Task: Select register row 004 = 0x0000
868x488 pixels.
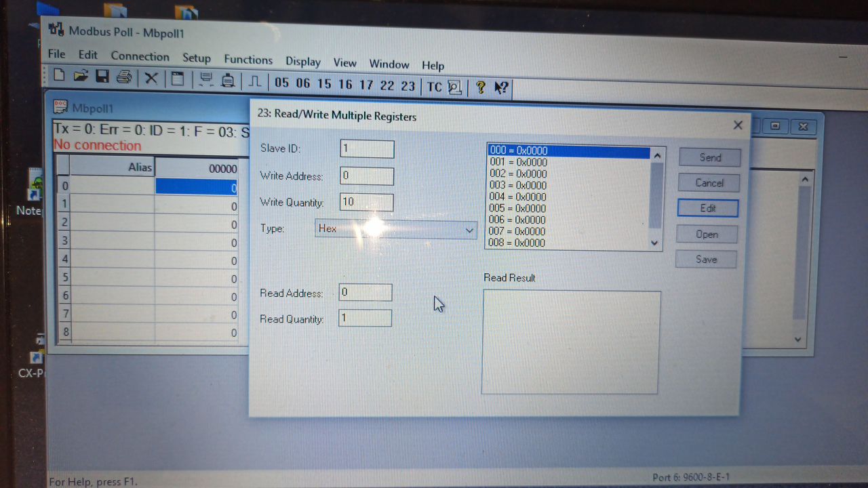Action: tap(568, 197)
